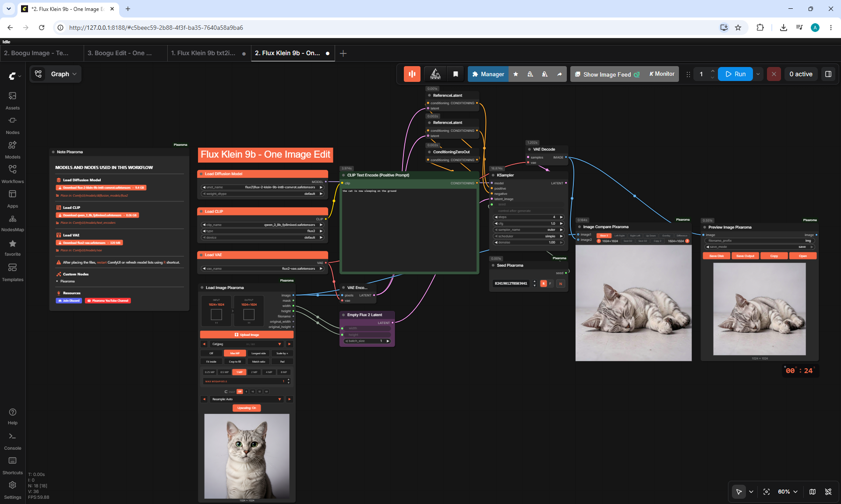Select Max MP resize mode
Image resolution: width=841 pixels, height=504 pixels.
(235, 353)
